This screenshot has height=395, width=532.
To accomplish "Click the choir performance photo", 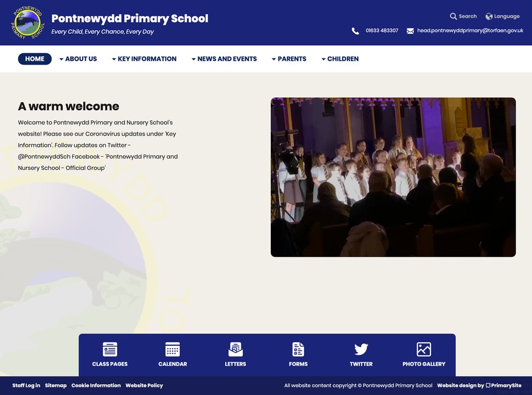I will (393, 177).
